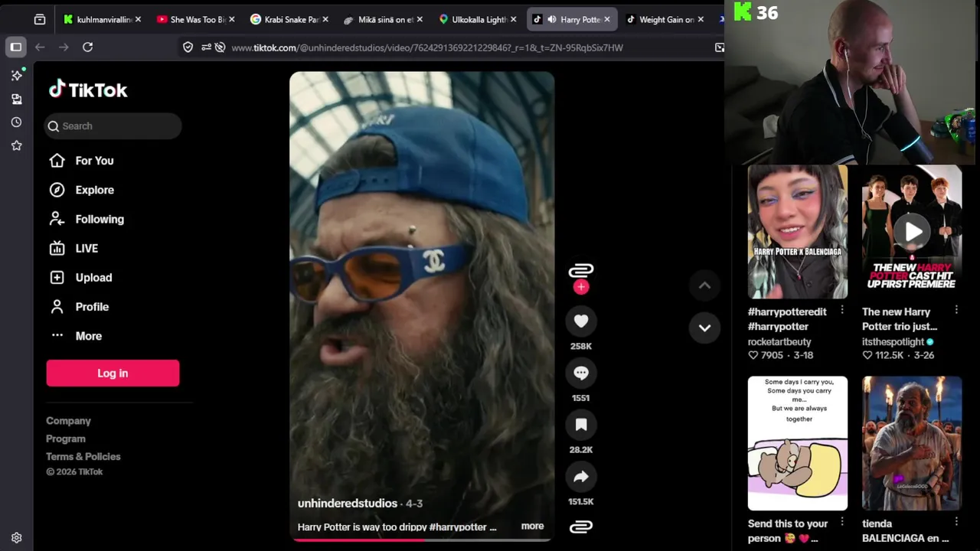Open itsthespotlight creator name

pos(893,341)
